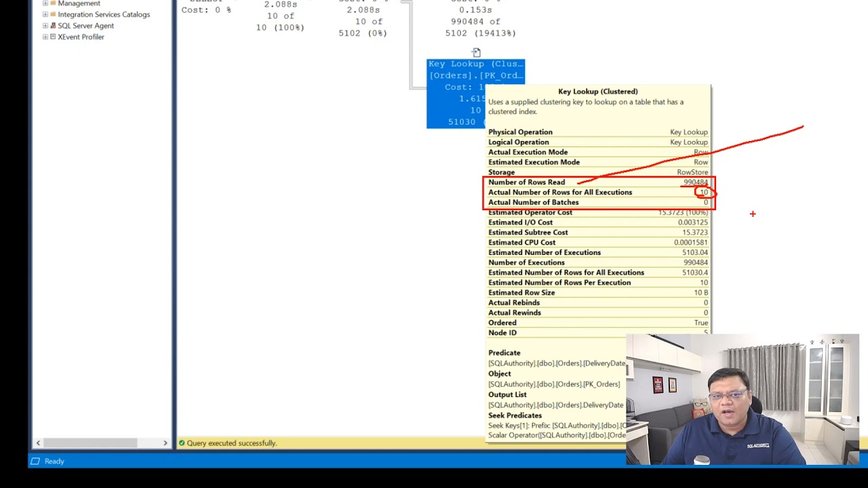Click the 'Seek Predicates' section heading
The height and width of the screenshot is (488, 868).
click(515, 415)
